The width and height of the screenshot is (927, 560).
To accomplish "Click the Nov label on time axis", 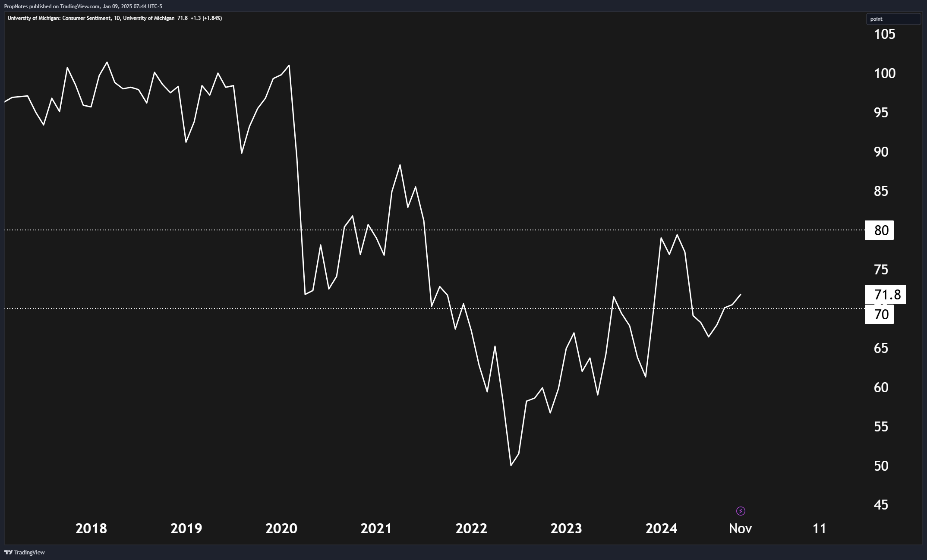I will (741, 529).
